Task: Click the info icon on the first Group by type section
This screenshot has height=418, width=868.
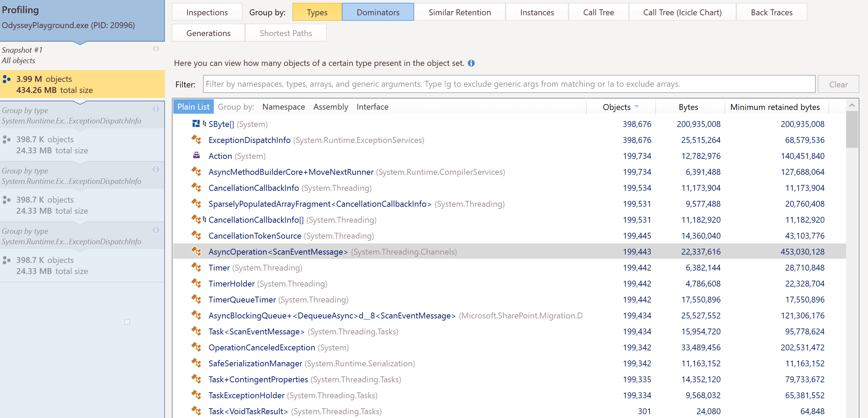Action: click(157, 109)
